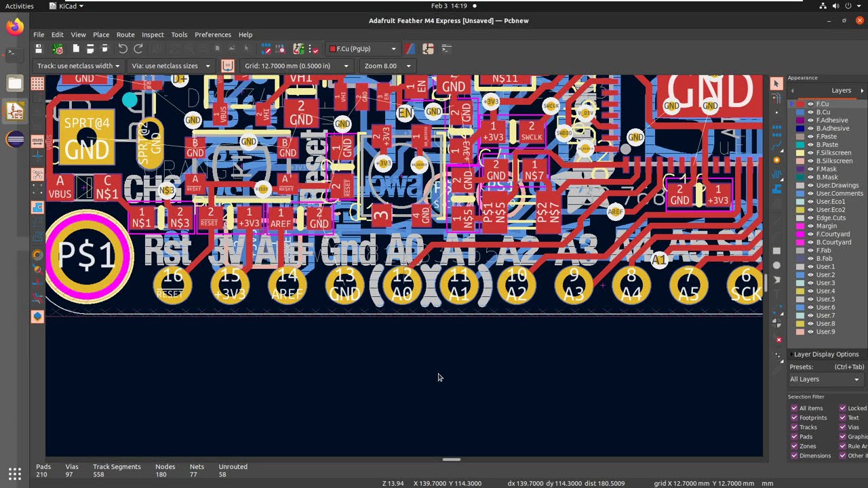868x488 pixels.
Task: Toggle layers manager visibility icon
Action: pyautogui.click(x=37, y=316)
